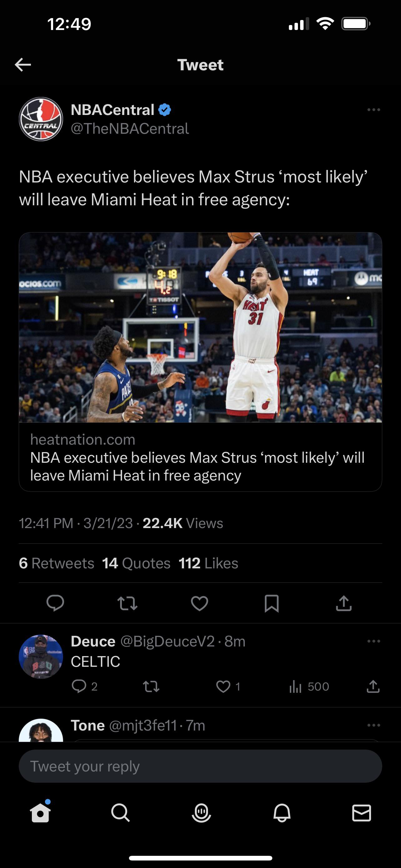Retweet the Max Strus tweet
401x868 pixels.
pos(127,603)
